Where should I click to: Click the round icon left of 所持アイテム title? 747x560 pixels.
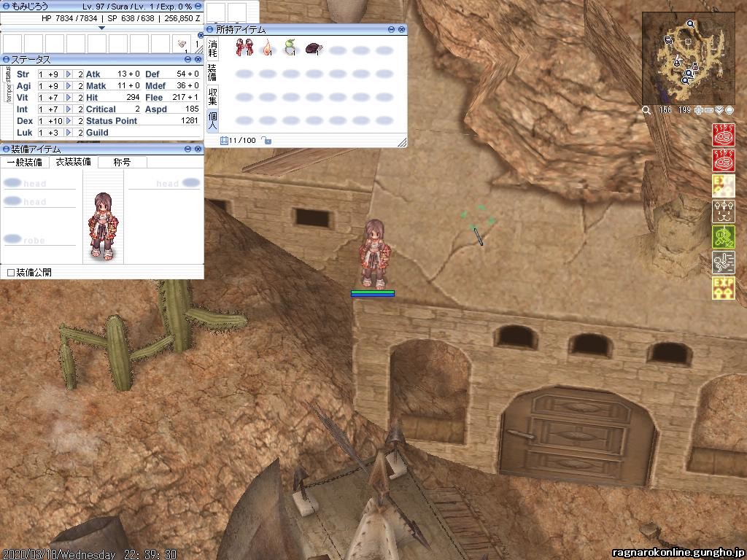click(x=209, y=29)
